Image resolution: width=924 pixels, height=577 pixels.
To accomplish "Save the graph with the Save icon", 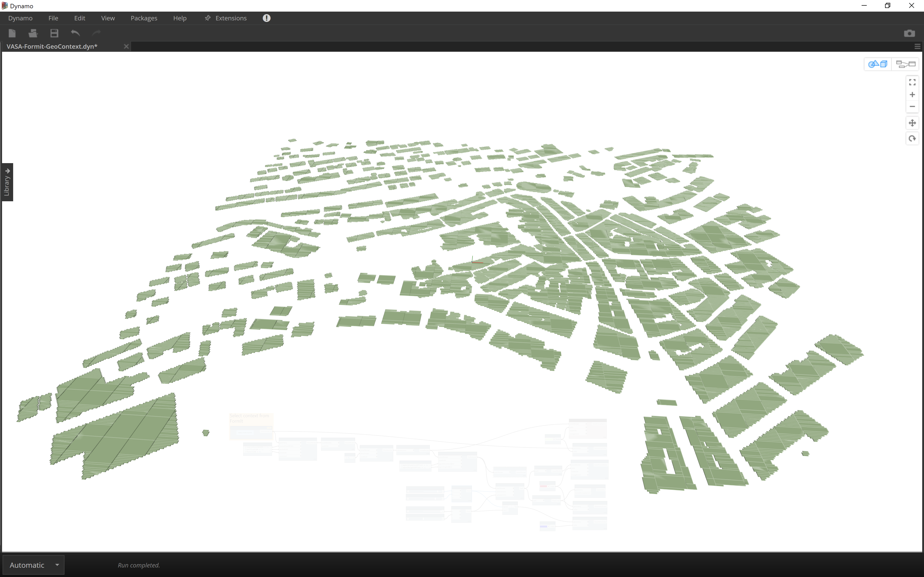I will (x=54, y=33).
